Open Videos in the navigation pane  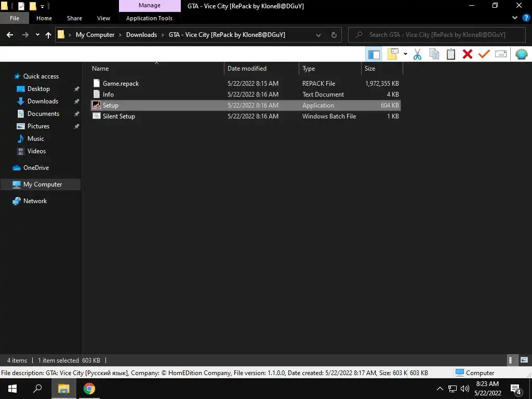point(36,151)
